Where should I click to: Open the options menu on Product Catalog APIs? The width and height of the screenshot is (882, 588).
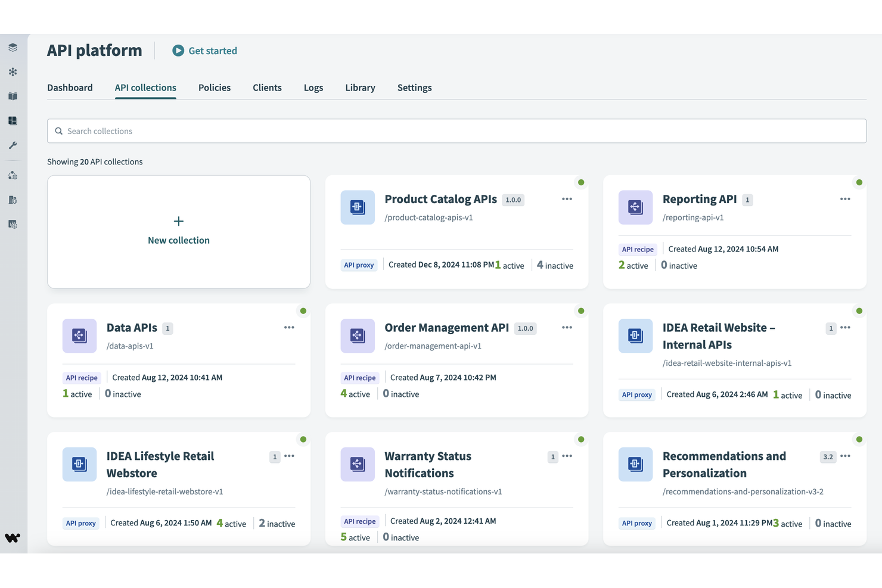(x=567, y=199)
